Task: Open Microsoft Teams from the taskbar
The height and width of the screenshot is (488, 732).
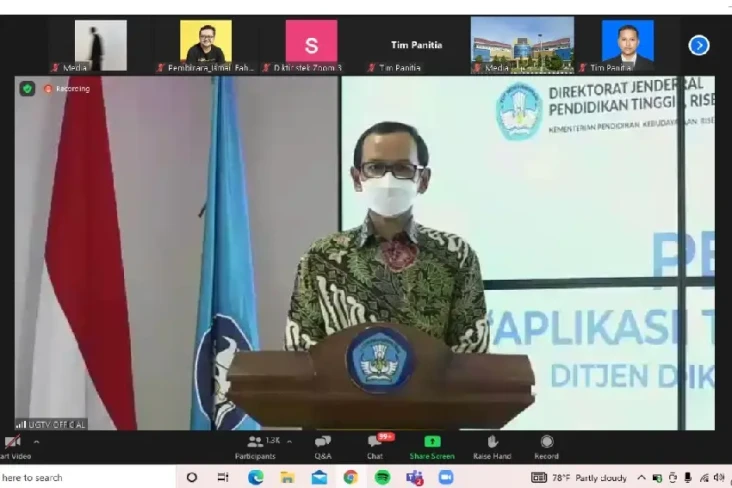Action: 415,477
